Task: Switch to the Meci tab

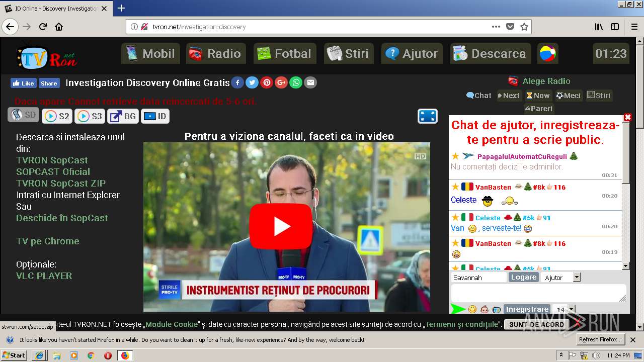Action: click(569, 96)
